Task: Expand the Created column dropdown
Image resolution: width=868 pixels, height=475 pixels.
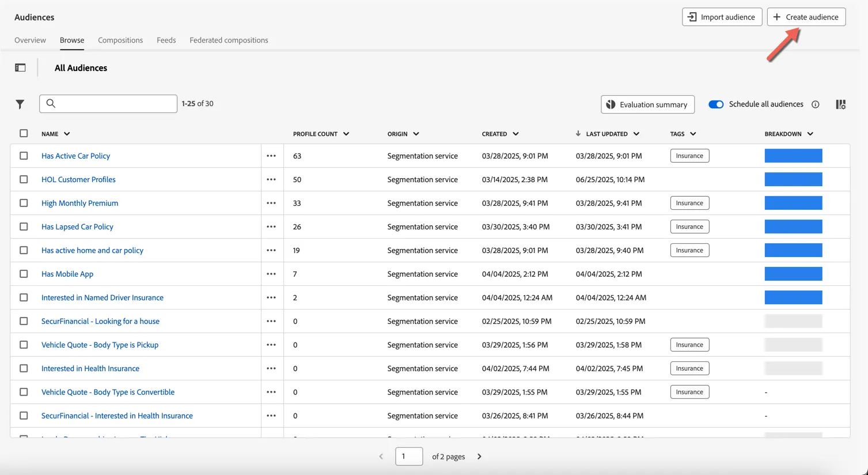Action: pos(516,134)
